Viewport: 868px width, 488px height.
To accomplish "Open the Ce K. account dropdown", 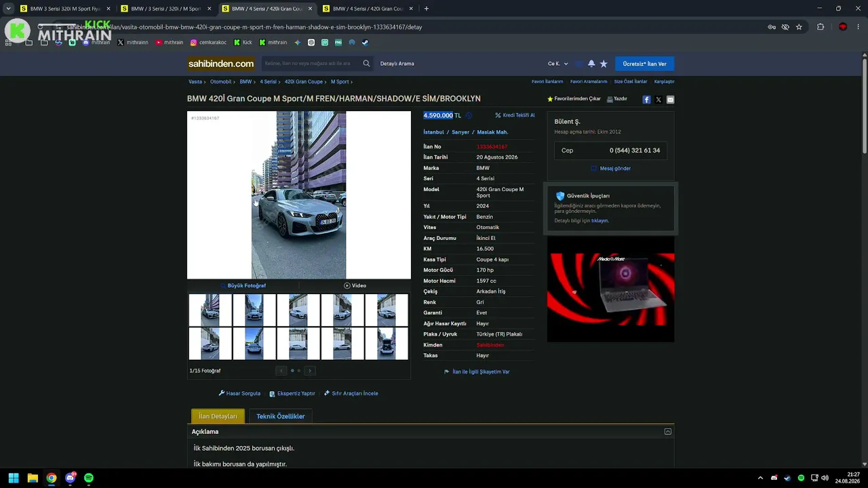I will point(558,64).
